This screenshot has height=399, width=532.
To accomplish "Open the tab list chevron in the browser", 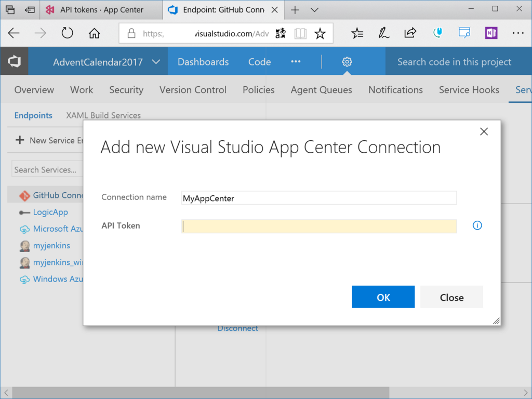I will pos(314,10).
